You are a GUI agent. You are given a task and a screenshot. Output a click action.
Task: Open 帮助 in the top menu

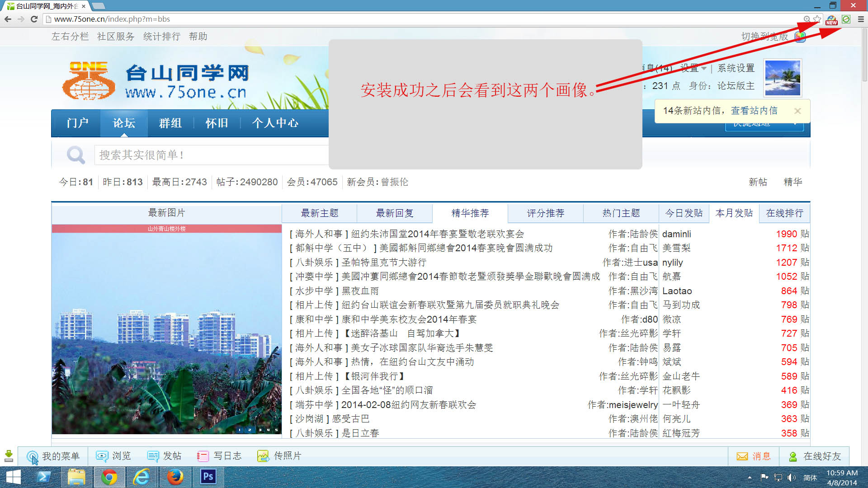198,37
